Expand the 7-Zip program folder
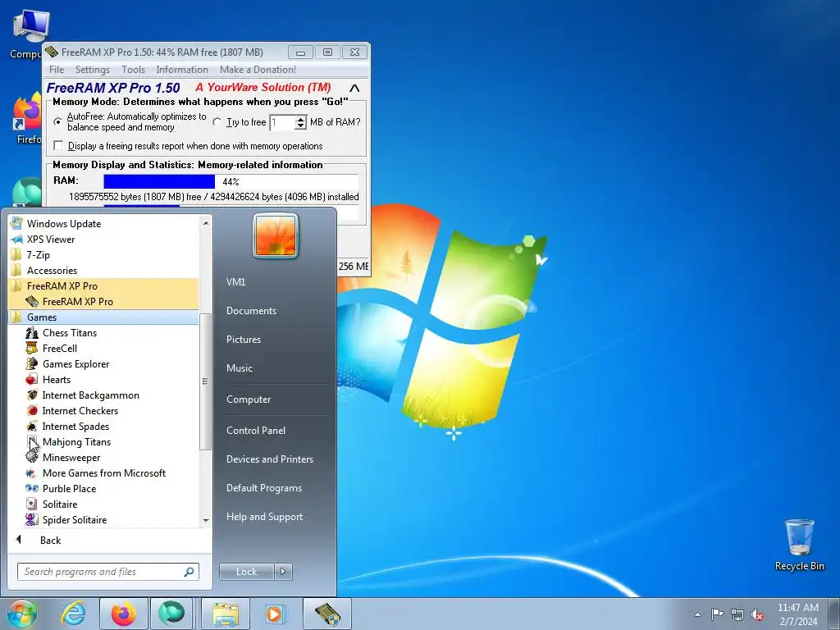The height and width of the screenshot is (630, 840). [38, 254]
